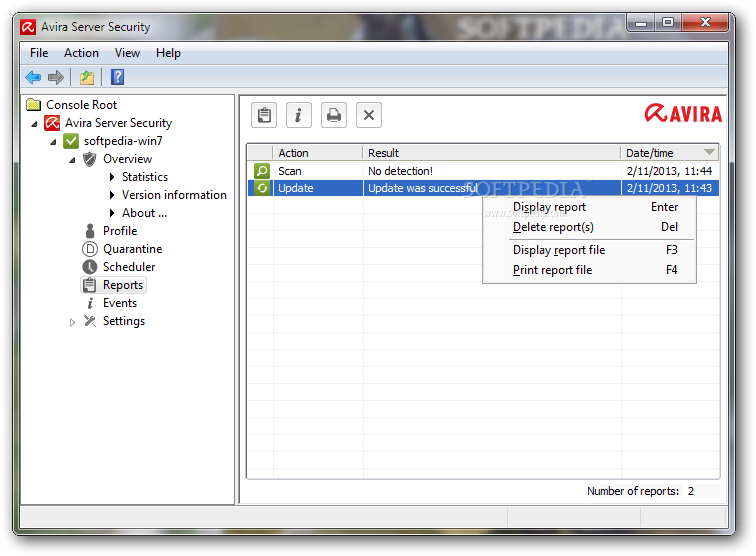This screenshot has height=556, width=756.
Task: Select the Profile tree item
Action: (120, 231)
